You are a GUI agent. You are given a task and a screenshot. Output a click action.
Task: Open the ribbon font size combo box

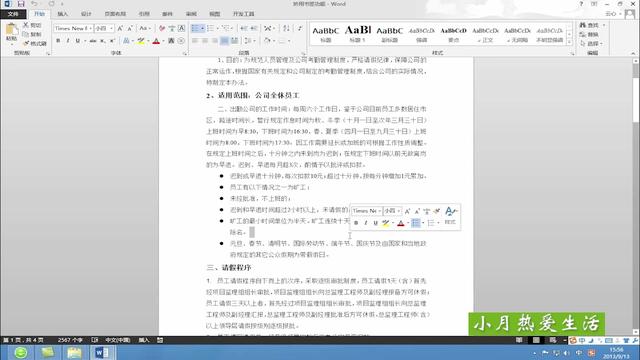coord(104,29)
